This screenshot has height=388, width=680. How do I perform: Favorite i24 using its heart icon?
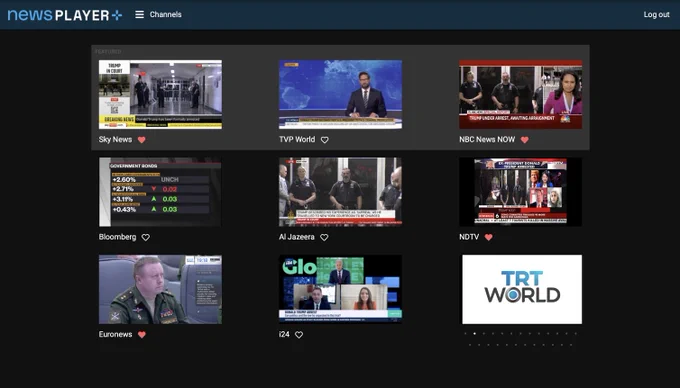click(x=299, y=335)
